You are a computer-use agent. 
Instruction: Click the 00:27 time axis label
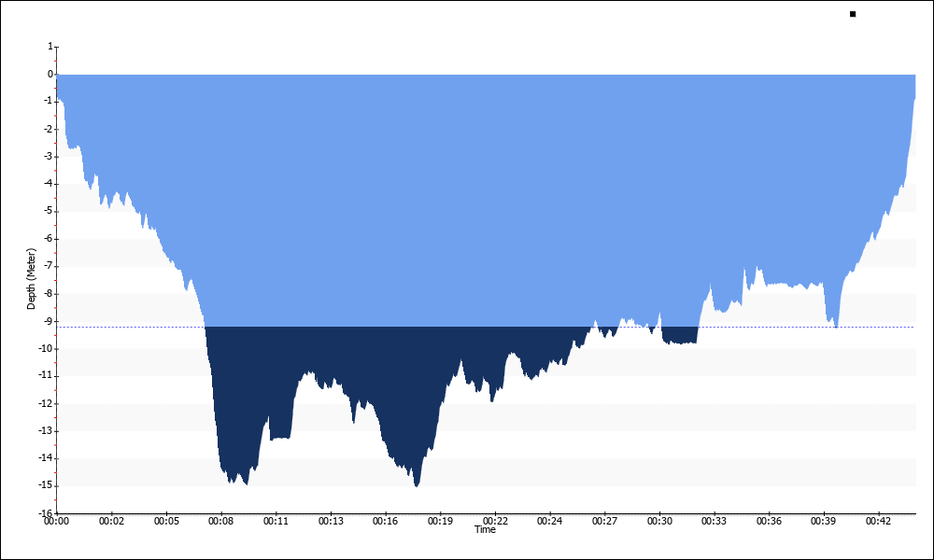pyautogui.click(x=604, y=522)
